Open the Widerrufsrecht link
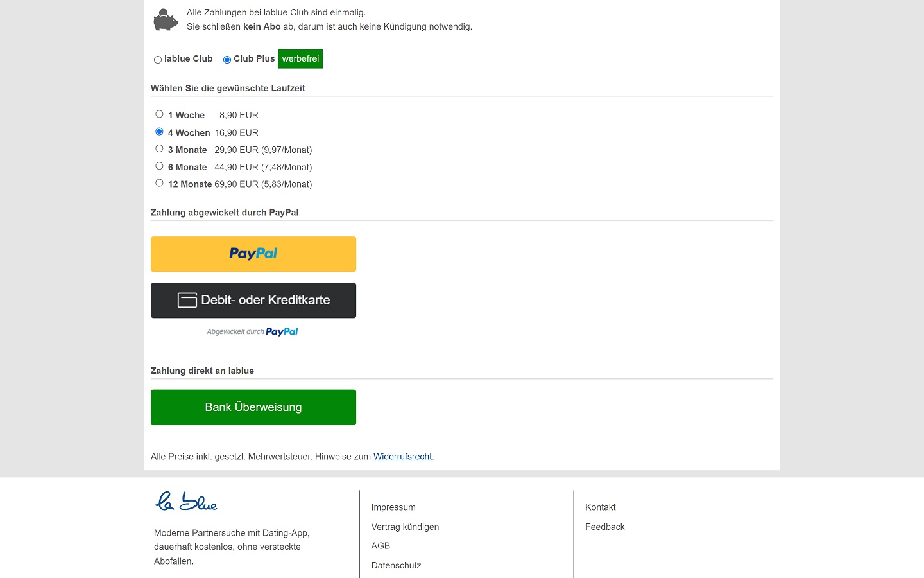 402,457
